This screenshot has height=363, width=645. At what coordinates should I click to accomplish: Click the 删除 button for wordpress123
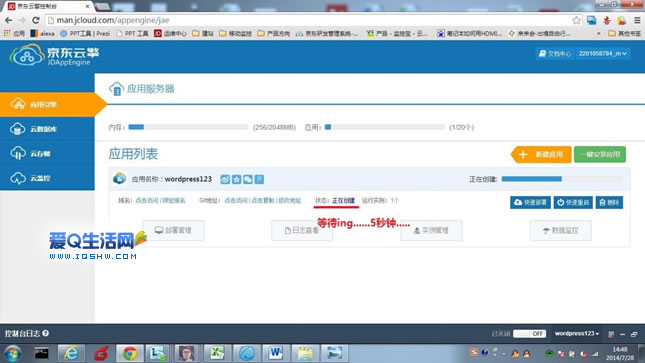click(x=609, y=202)
